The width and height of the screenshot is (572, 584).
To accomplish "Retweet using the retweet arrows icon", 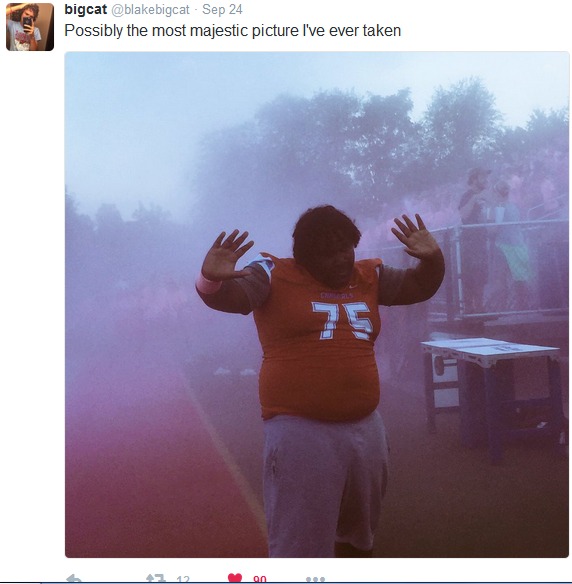I will [156, 578].
